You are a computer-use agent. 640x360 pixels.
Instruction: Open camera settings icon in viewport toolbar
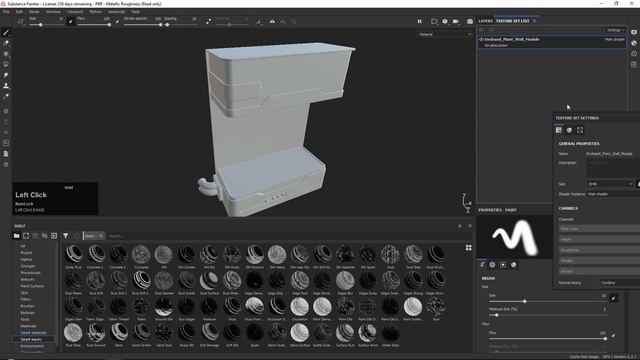tap(445, 21)
